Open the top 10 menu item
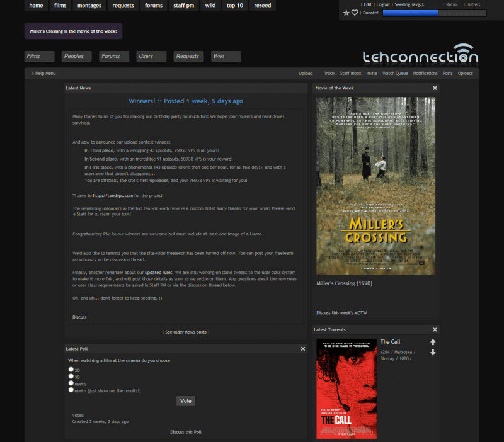This screenshot has height=442, width=504. tap(234, 6)
